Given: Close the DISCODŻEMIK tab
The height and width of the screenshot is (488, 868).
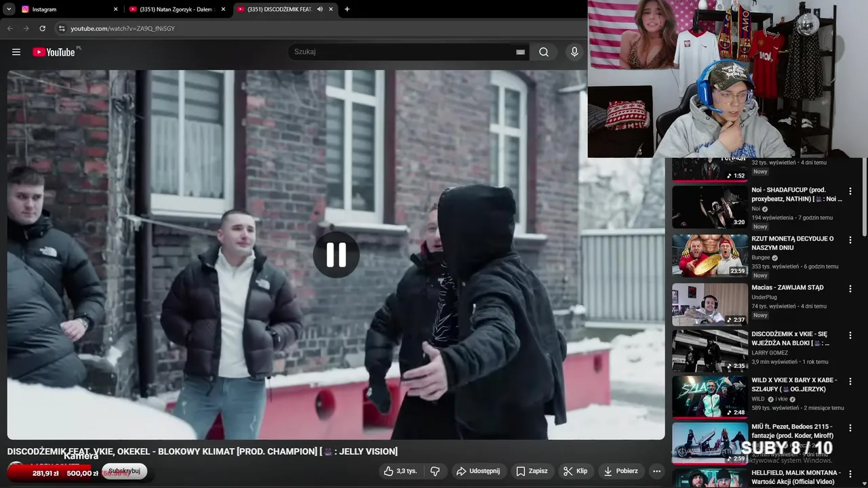Looking at the screenshot, I should pos(331,9).
